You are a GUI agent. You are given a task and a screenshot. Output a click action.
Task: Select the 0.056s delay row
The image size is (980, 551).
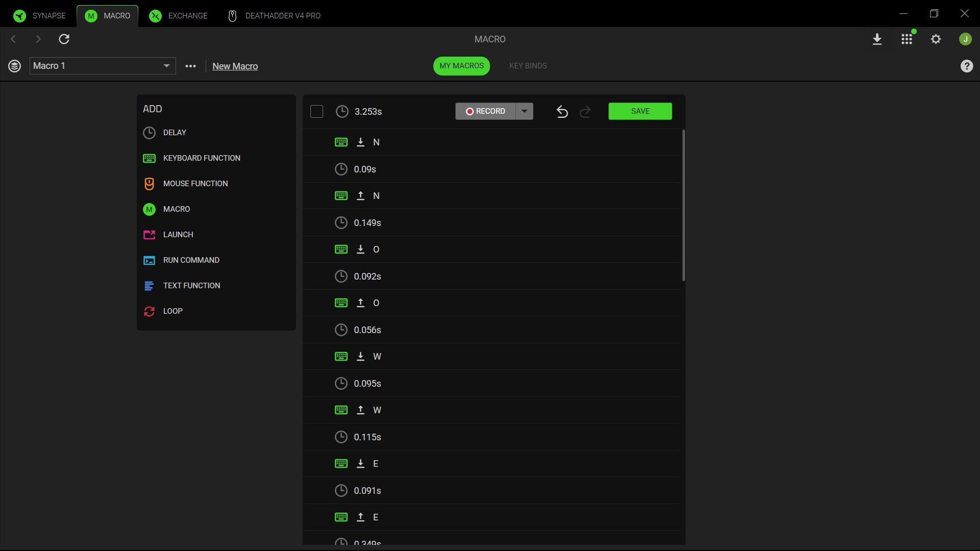(491, 330)
